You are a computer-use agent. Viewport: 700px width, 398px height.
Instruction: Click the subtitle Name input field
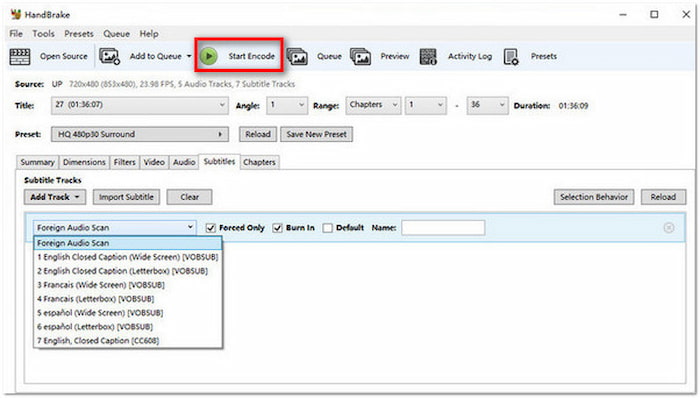(443, 228)
